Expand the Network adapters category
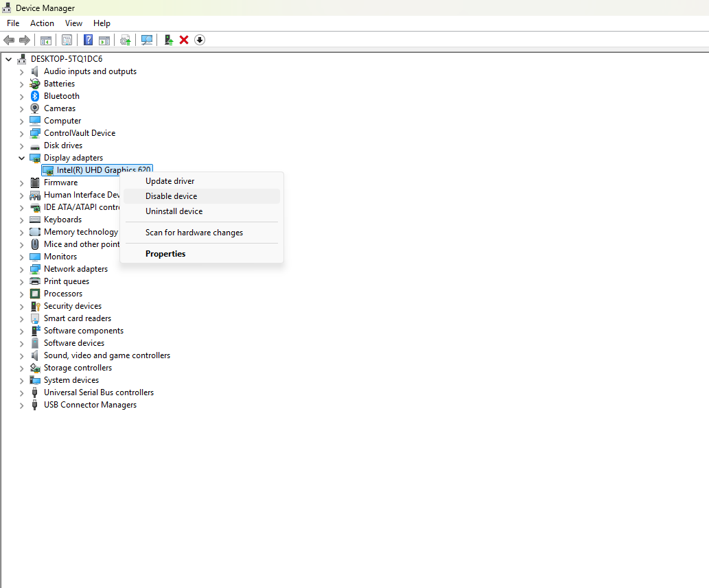Screen dimensions: 709x588 pos(21,269)
